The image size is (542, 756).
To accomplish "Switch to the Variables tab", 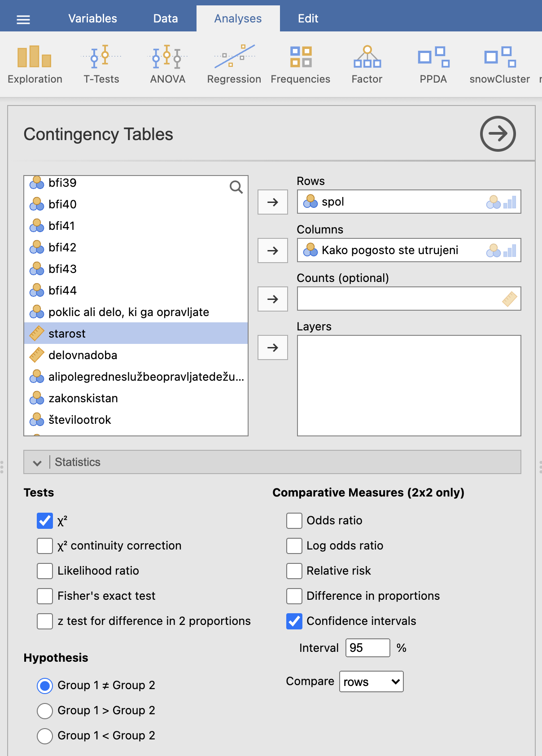I will click(x=92, y=18).
